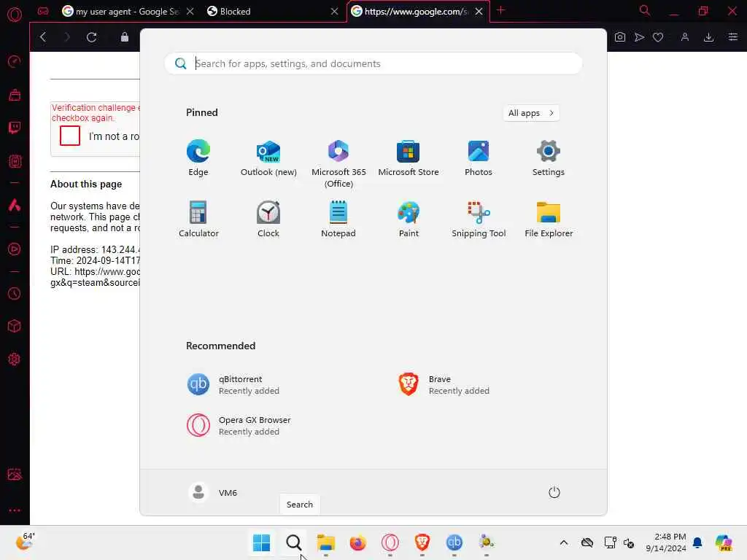Open Opera GX sidebar settings gear
This screenshot has height=560, width=747.
[15, 359]
